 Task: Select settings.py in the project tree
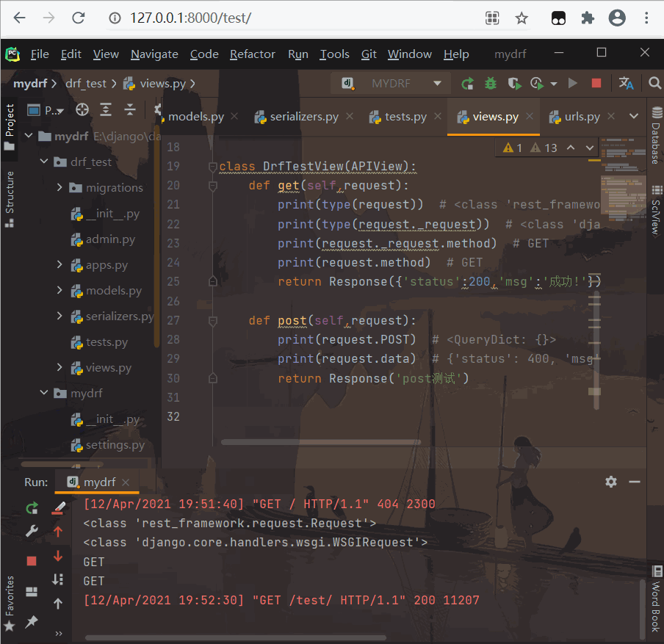(x=115, y=445)
